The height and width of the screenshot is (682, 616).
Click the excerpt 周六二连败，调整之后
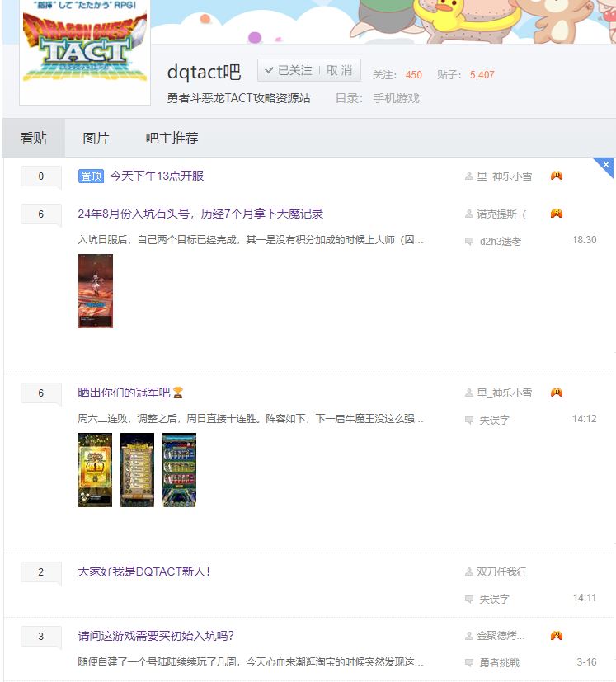[x=251, y=418]
